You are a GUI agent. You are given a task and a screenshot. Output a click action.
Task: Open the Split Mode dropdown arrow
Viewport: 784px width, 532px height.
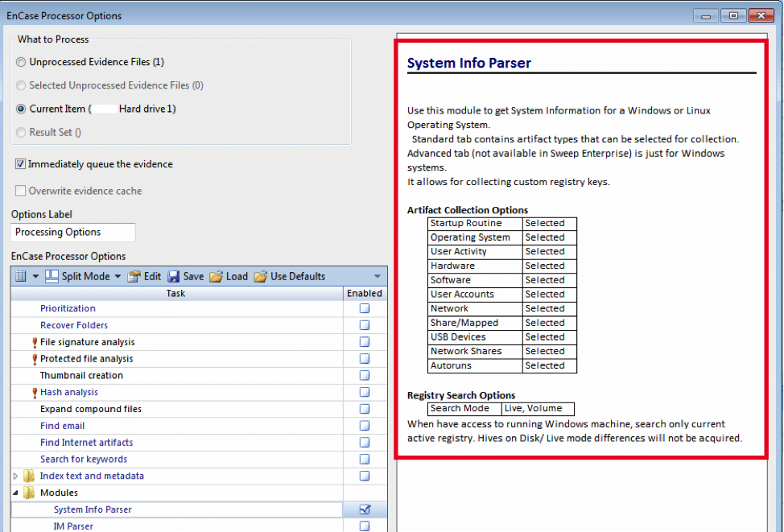click(118, 276)
